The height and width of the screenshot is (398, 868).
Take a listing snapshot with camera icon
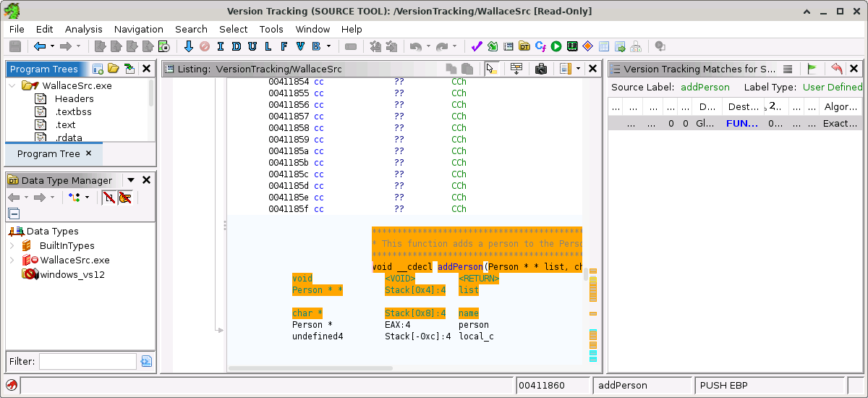point(540,69)
